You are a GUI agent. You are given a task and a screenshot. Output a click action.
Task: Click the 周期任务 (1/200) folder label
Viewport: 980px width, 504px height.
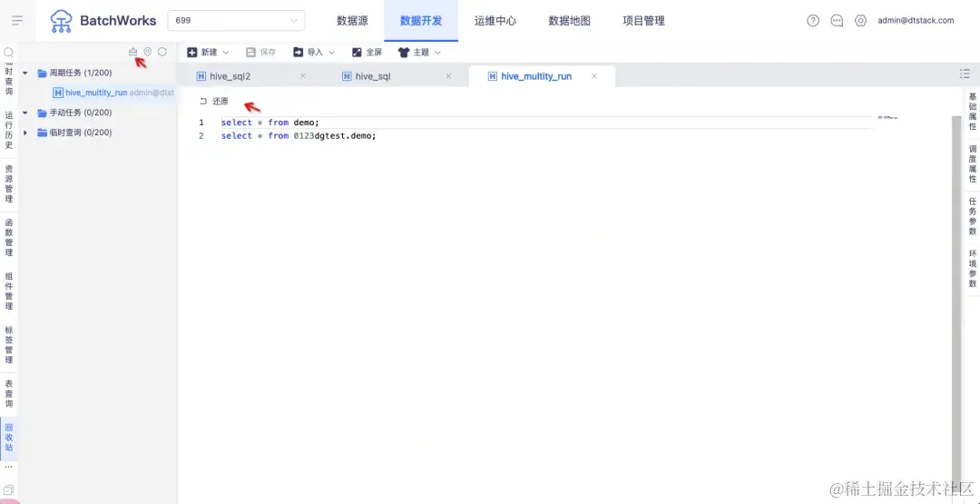click(x=81, y=74)
